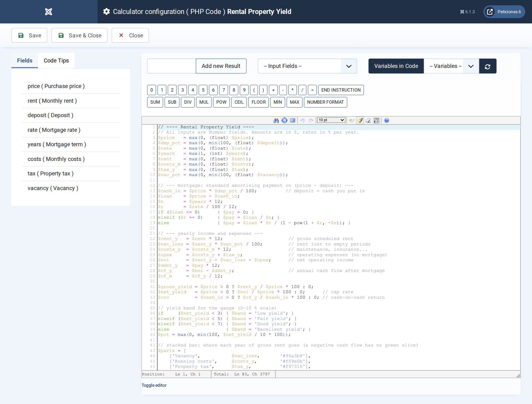The image size is (532, 404).
Task: Insert the NUMBER FORMAT function
Action: [x=325, y=102]
